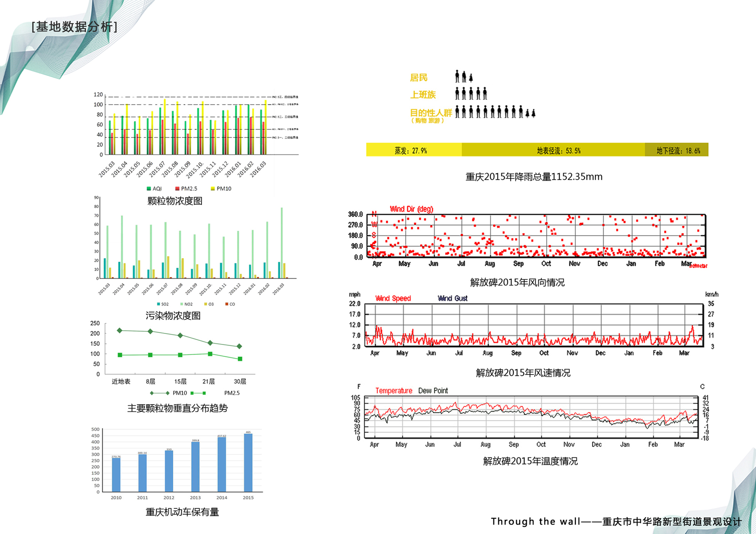Click the mph unit label on wind speed chart
The image size is (756, 534).
[x=355, y=295]
